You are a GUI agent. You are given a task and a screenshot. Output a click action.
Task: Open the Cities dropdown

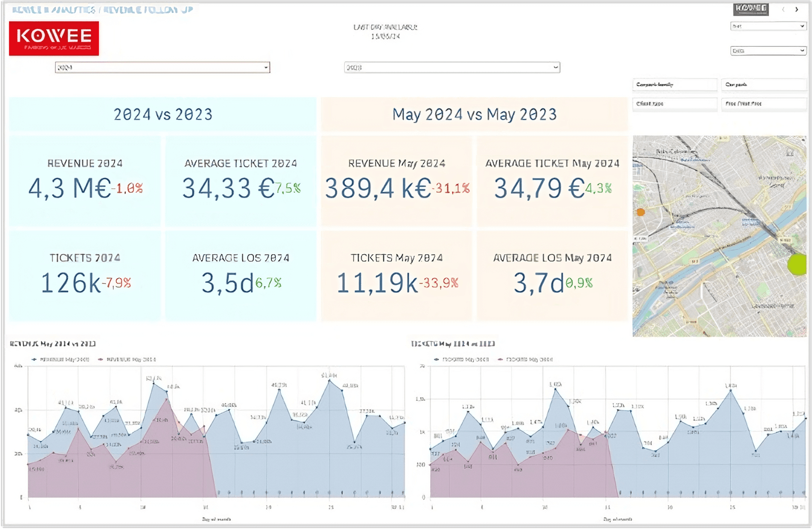pyautogui.click(x=768, y=50)
